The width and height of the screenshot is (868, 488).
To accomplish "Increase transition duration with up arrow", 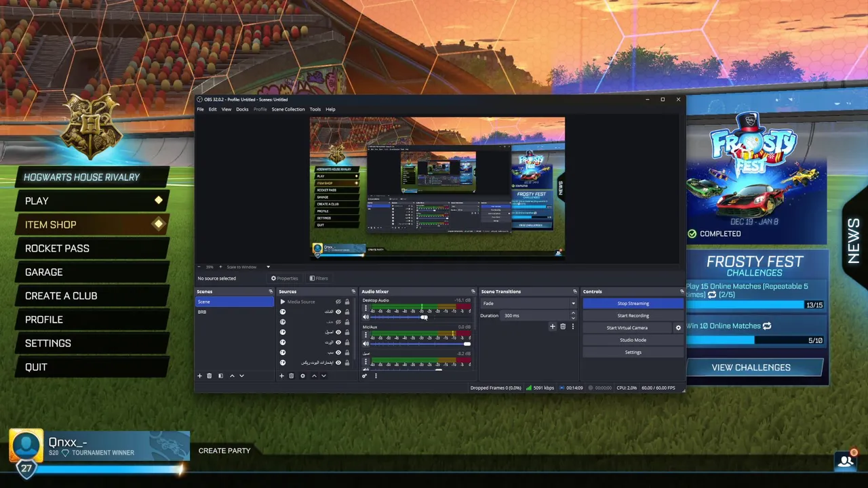I will pyautogui.click(x=573, y=313).
